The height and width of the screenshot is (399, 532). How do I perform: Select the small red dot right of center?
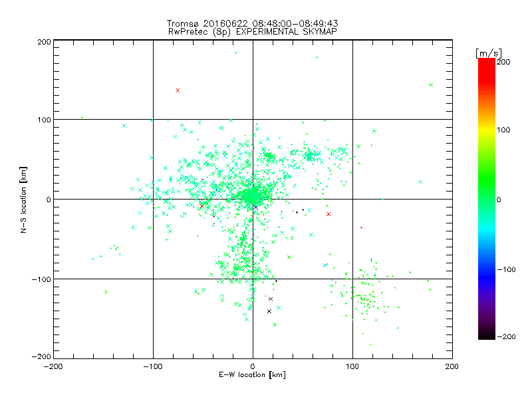(361, 227)
